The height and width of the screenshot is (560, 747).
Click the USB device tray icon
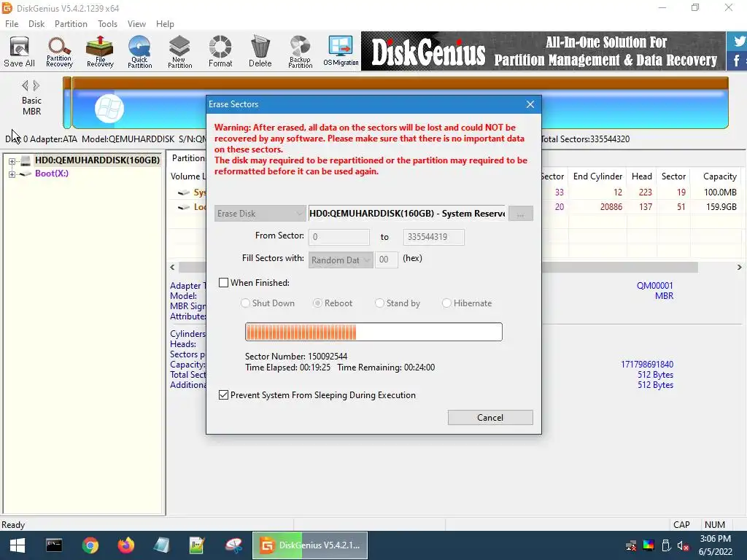pyautogui.click(x=666, y=545)
